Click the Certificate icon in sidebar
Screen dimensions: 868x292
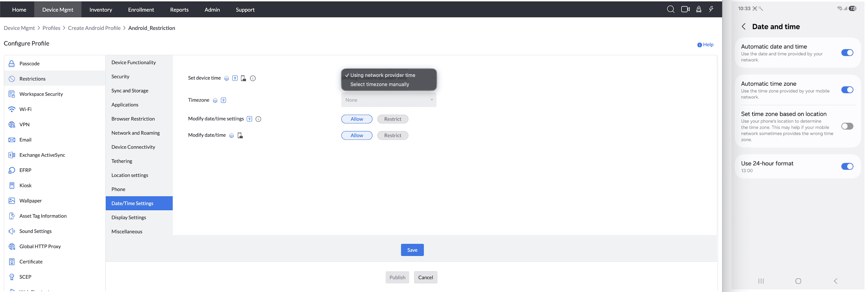click(x=12, y=262)
